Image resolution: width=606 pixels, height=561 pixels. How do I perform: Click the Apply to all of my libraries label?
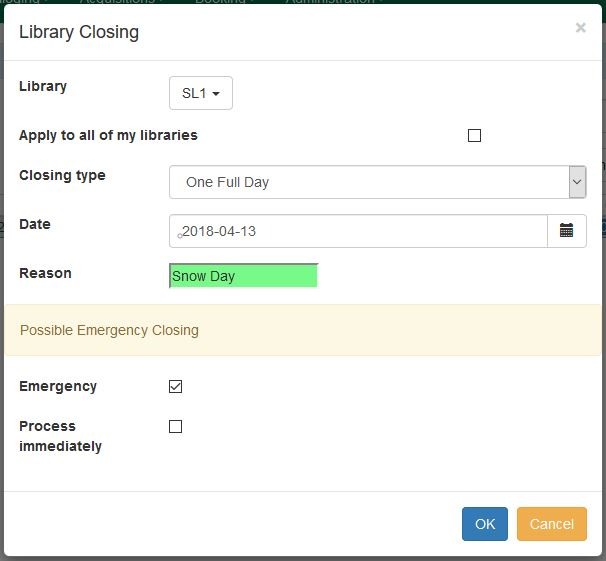click(108, 135)
